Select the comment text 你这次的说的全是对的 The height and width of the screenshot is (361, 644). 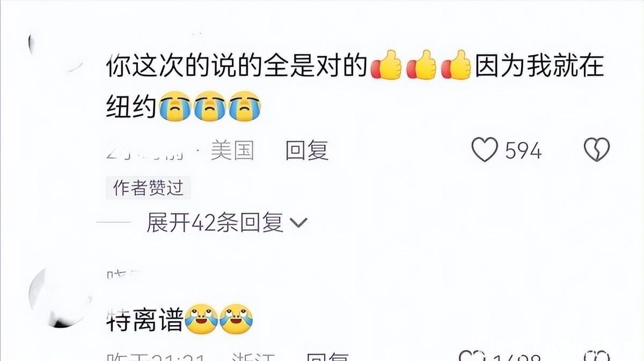237,67
